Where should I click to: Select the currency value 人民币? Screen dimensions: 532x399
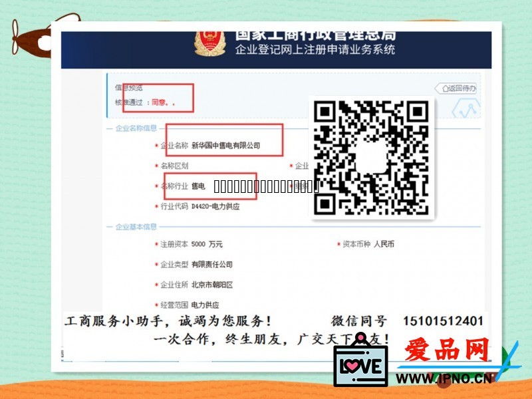coord(384,244)
